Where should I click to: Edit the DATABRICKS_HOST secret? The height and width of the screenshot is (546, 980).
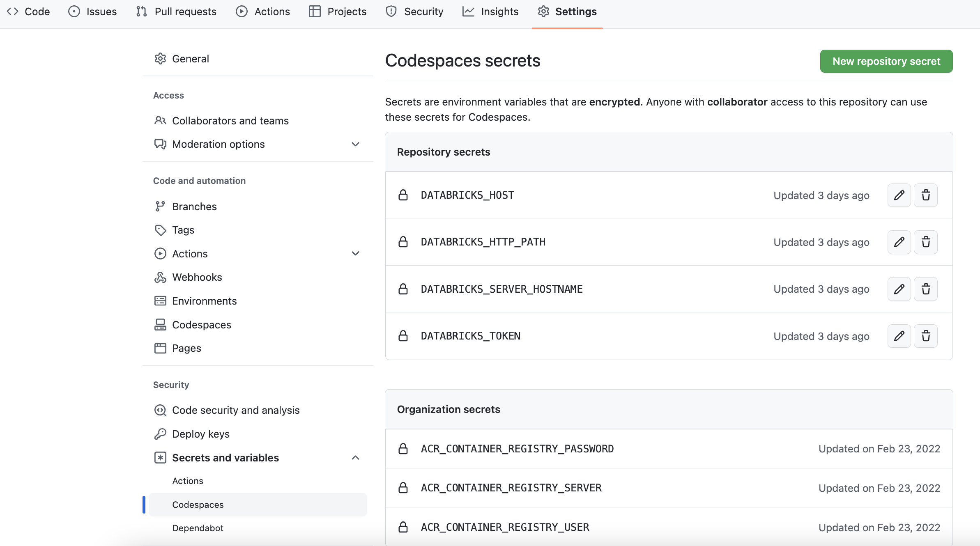[x=899, y=195]
